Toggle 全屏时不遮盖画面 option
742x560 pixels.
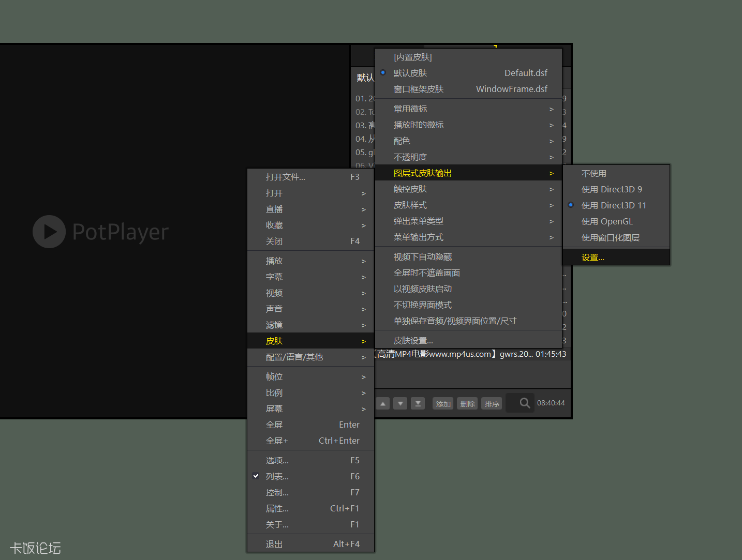468,273
